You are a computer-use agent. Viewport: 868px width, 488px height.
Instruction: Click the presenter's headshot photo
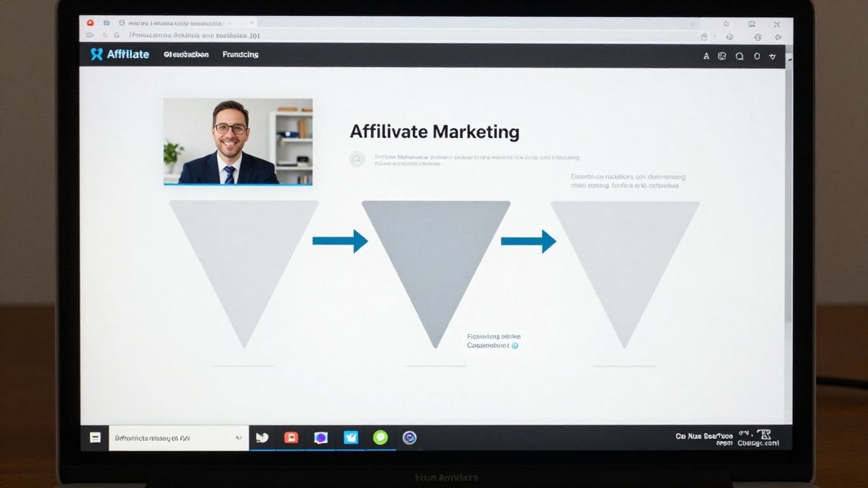coord(238,141)
